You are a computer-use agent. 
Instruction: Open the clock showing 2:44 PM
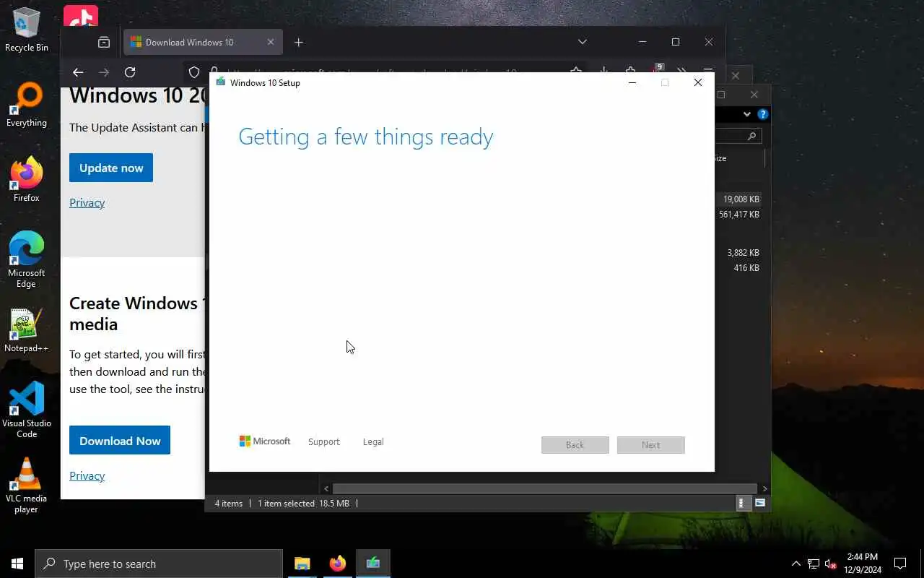863,564
